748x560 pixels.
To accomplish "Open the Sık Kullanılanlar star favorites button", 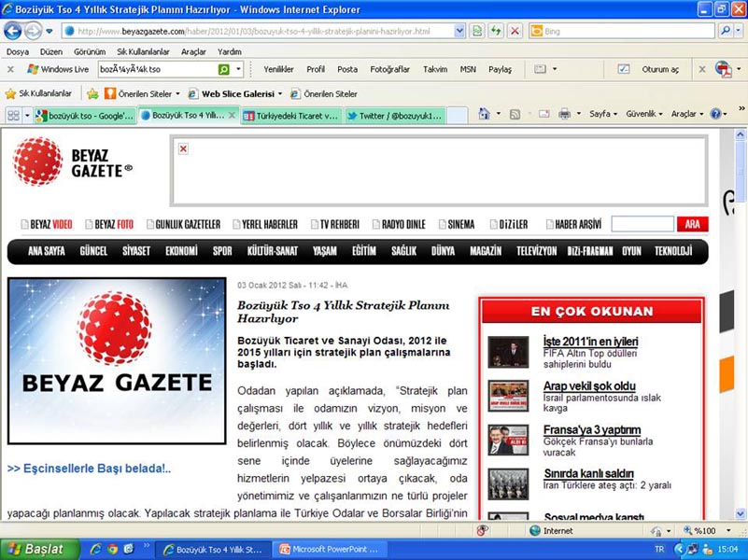I will click(x=38, y=93).
